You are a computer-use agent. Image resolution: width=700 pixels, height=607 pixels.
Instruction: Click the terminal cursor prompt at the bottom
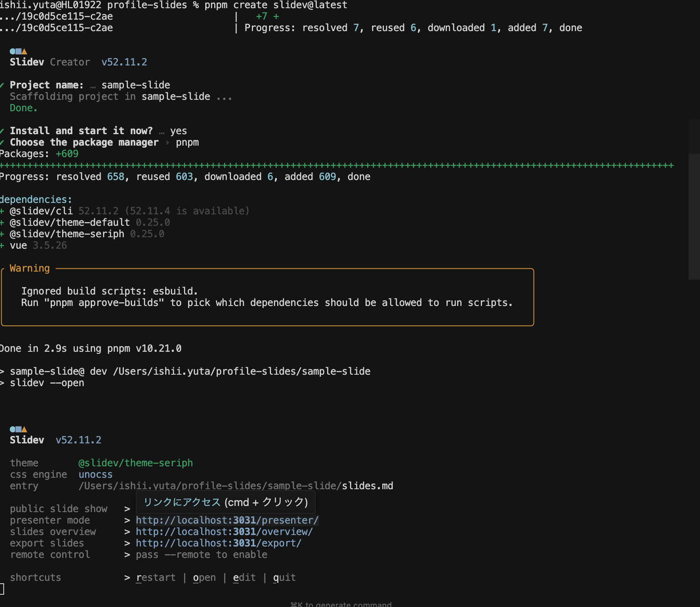(2, 589)
